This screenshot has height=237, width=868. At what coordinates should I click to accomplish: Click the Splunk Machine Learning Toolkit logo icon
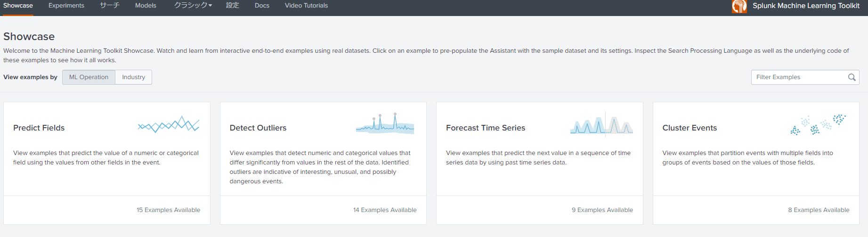coord(739,6)
